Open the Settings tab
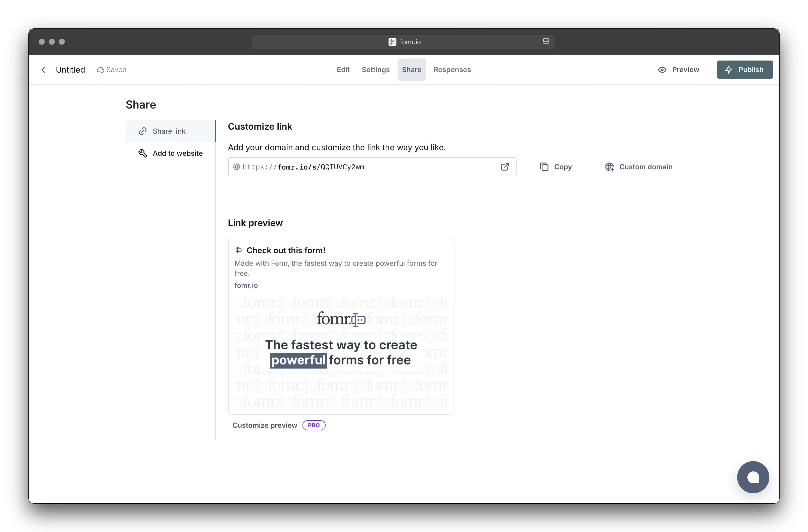808x532 pixels. (375, 70)
